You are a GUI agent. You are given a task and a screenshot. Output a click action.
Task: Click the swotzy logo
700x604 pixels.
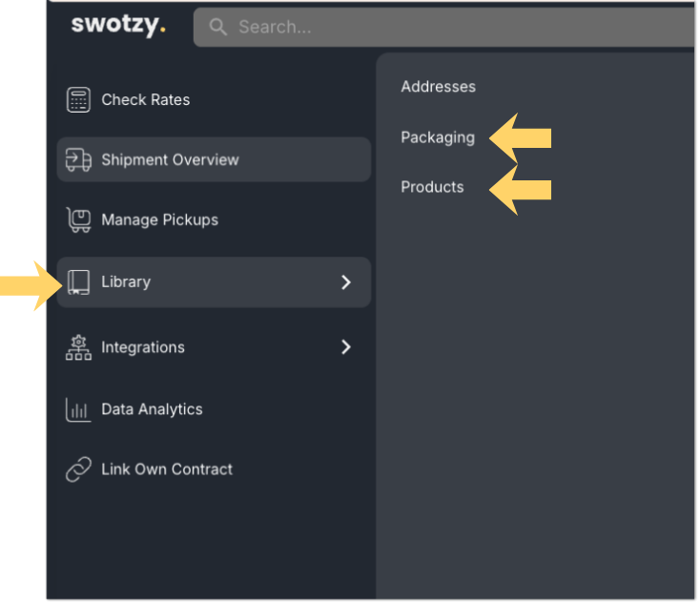(118, 25)
